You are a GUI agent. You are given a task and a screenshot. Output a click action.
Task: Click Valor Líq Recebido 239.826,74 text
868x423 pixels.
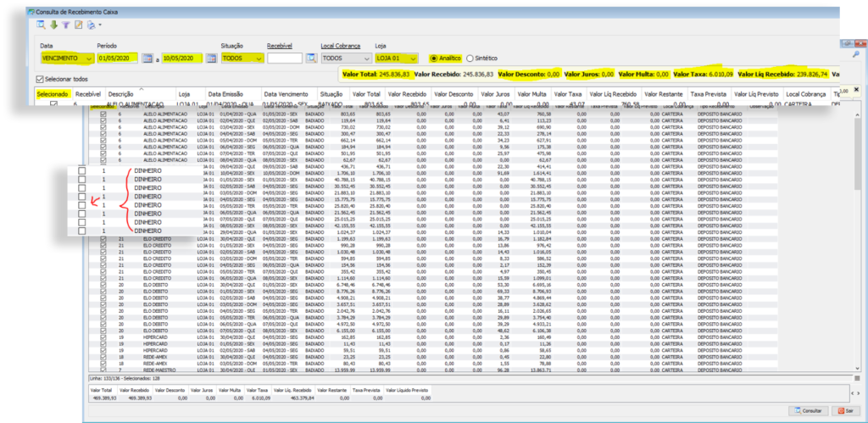[x=782, y=73]
